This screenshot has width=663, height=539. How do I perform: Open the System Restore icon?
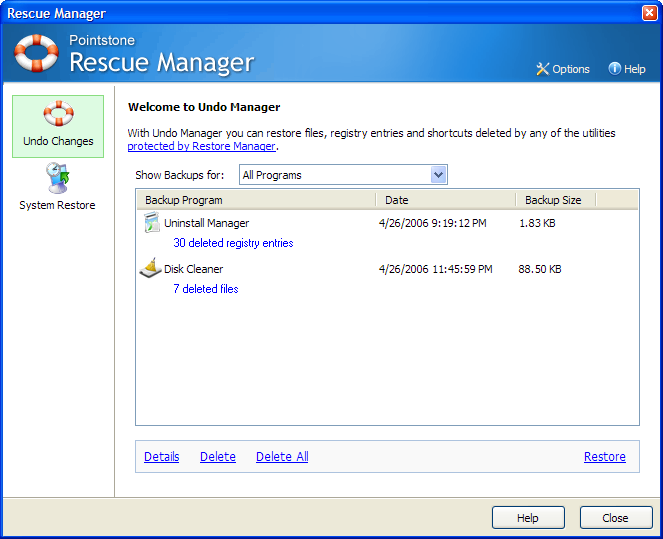58,178
